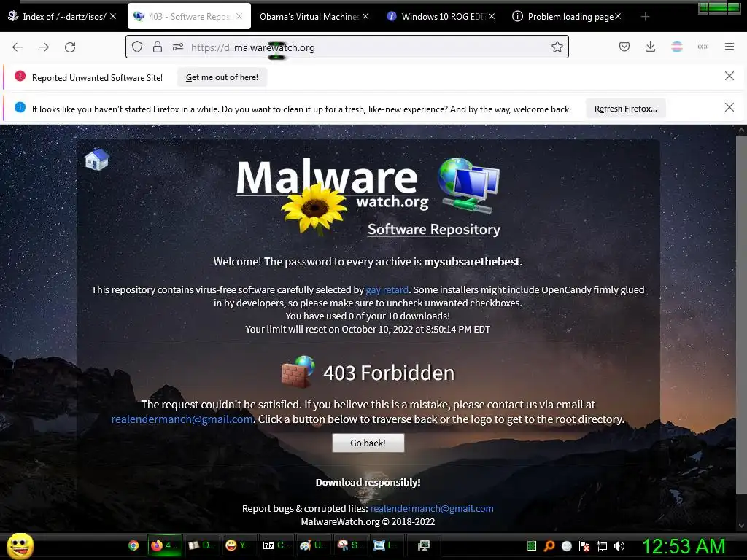Click the red-flagged security tray icon
This screenshot has height=560, width=747.
[584, 546]
